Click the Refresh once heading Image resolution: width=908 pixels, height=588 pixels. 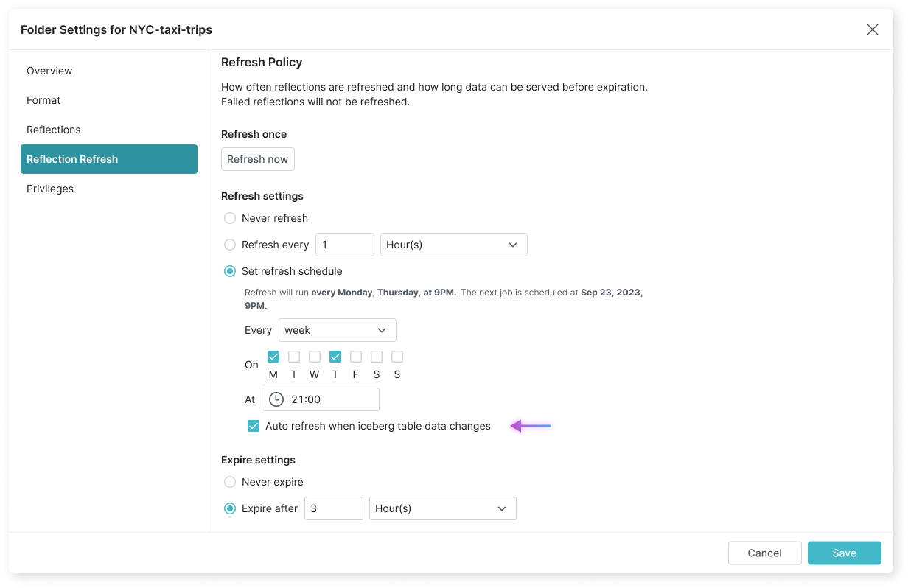tap(254, 134)
